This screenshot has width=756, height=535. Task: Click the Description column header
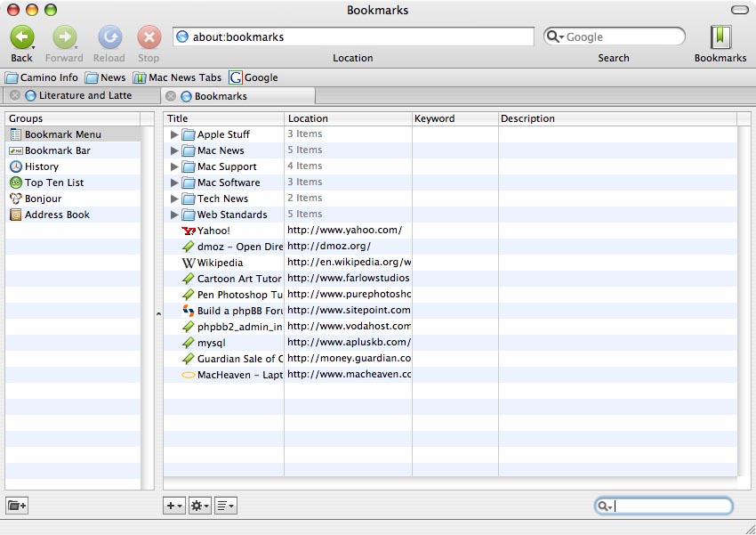617,118
